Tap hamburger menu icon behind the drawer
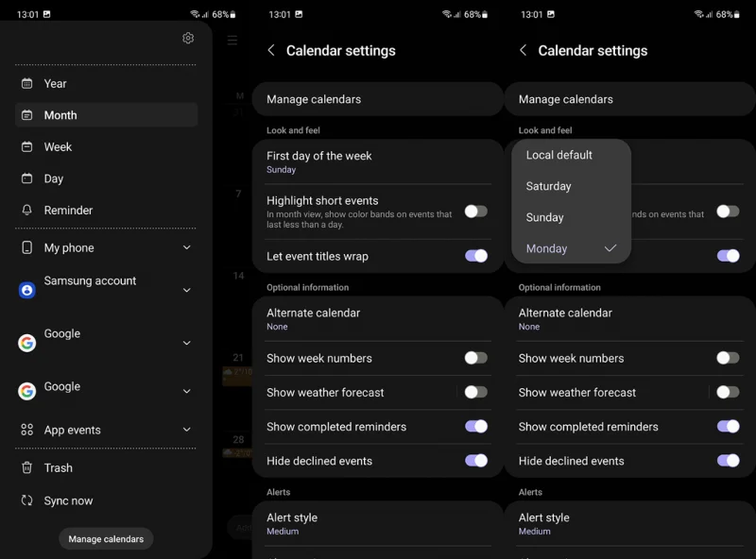 [232, 40]
